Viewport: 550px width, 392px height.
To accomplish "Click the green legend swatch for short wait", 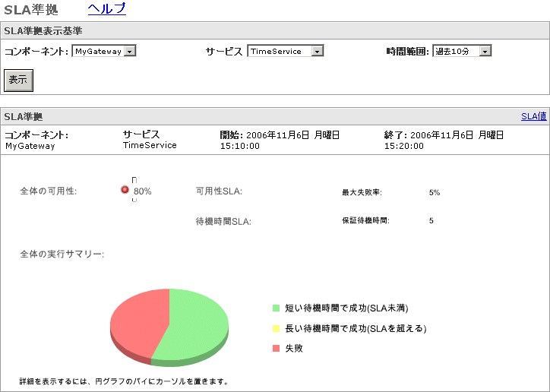I will (x=276, y=308).
